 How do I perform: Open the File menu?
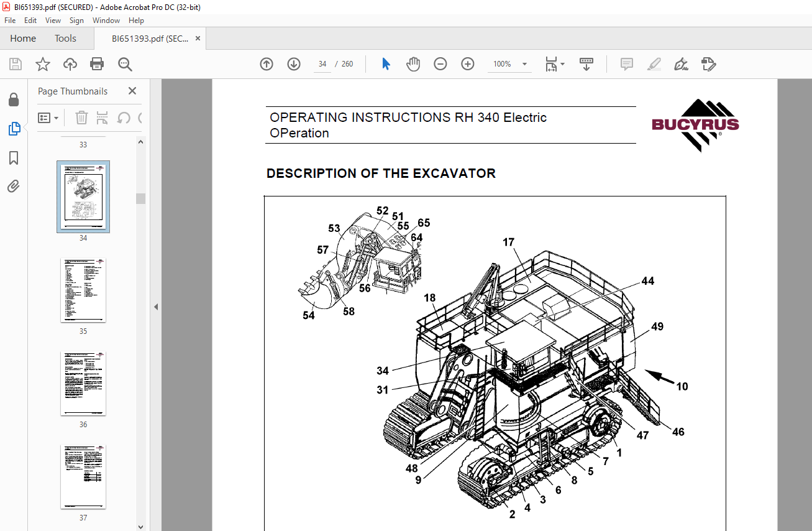[x=10, y=21]
